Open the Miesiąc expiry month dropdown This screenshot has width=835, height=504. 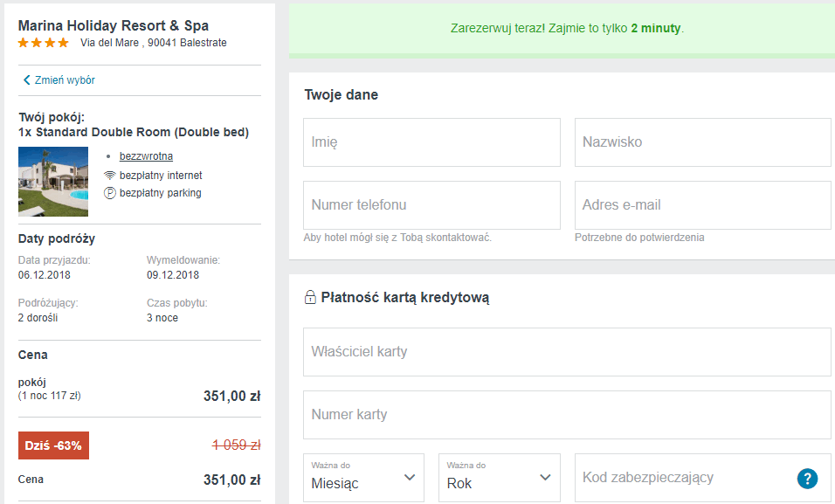click(363, 478)
